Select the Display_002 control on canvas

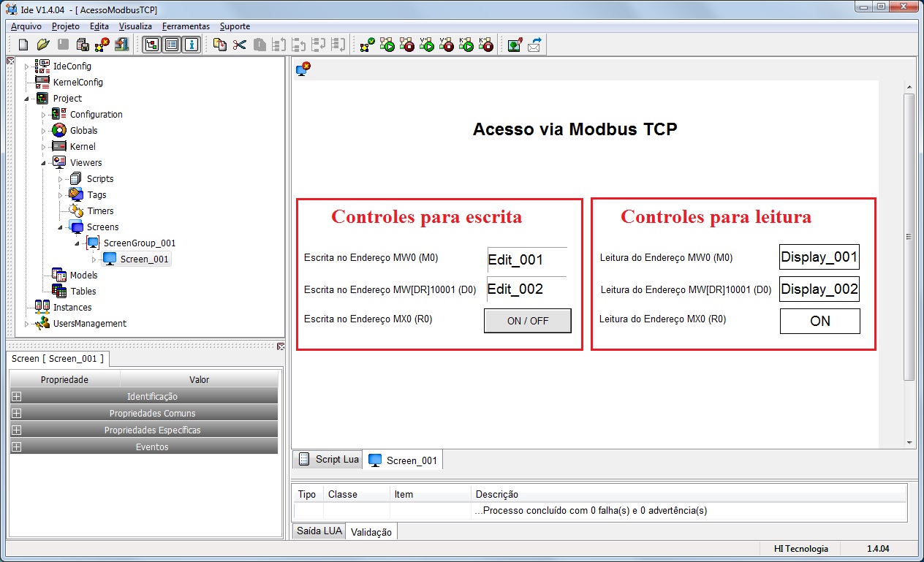coord(819,289)
